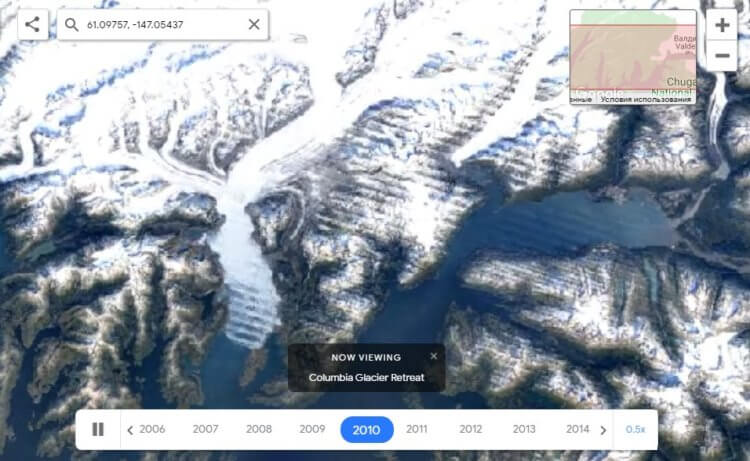Open the share menu icon

pos(33,24)
